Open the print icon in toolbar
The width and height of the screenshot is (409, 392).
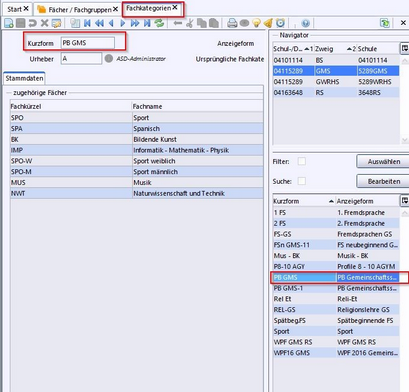(232, 23)
